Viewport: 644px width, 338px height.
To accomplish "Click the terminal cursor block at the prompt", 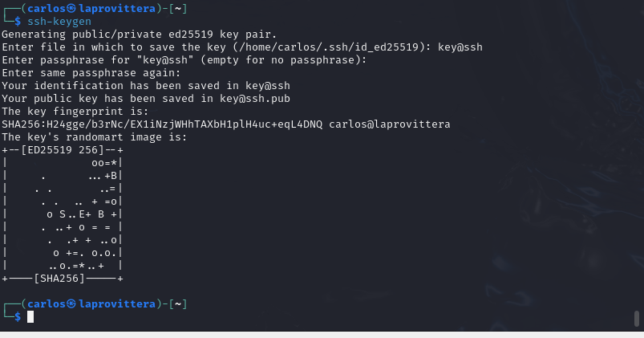I will click(x=30, y=316).
